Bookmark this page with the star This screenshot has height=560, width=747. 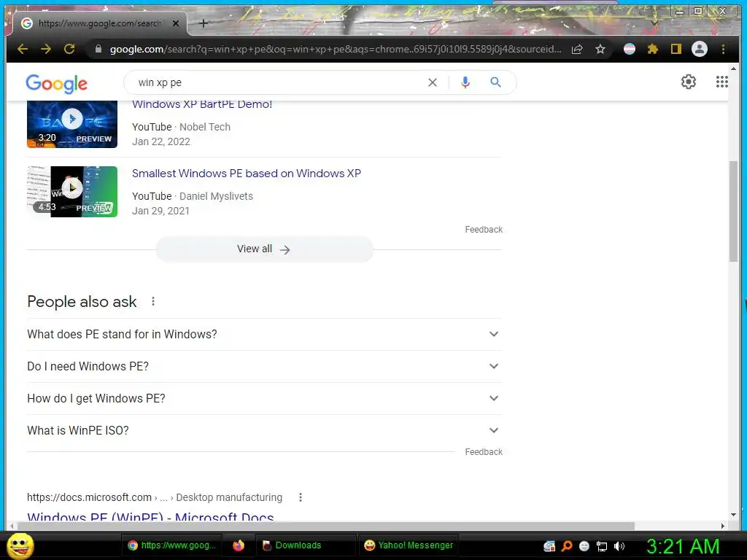coord(600,49)
